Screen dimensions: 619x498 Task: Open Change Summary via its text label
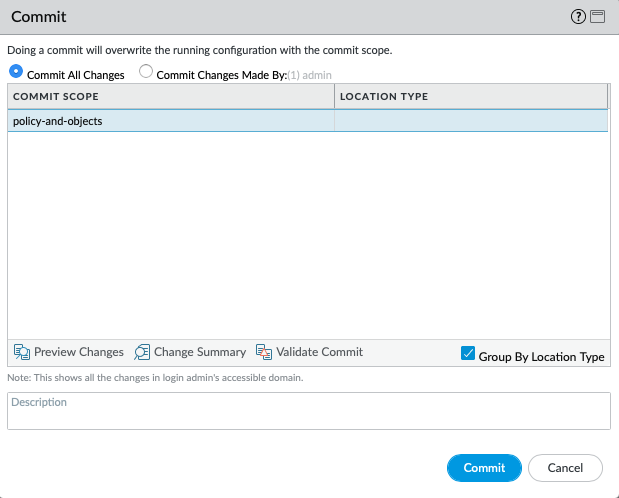(x=200, y=352)
